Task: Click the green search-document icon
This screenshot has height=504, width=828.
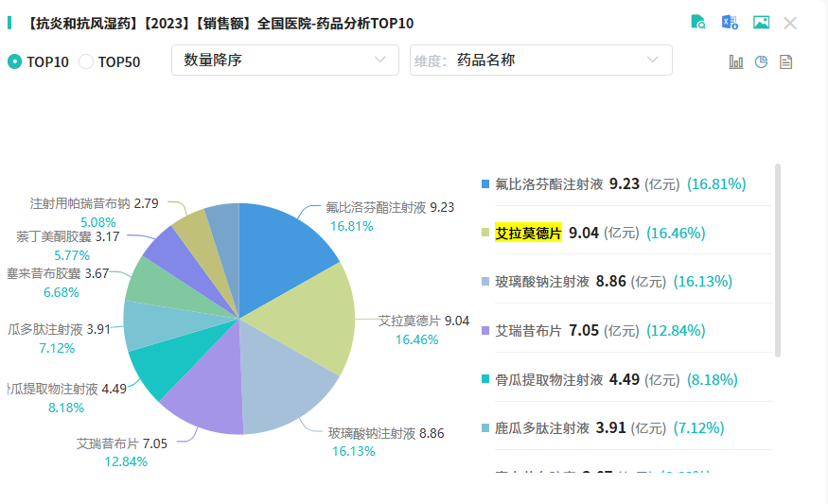Action: point(698,22)
